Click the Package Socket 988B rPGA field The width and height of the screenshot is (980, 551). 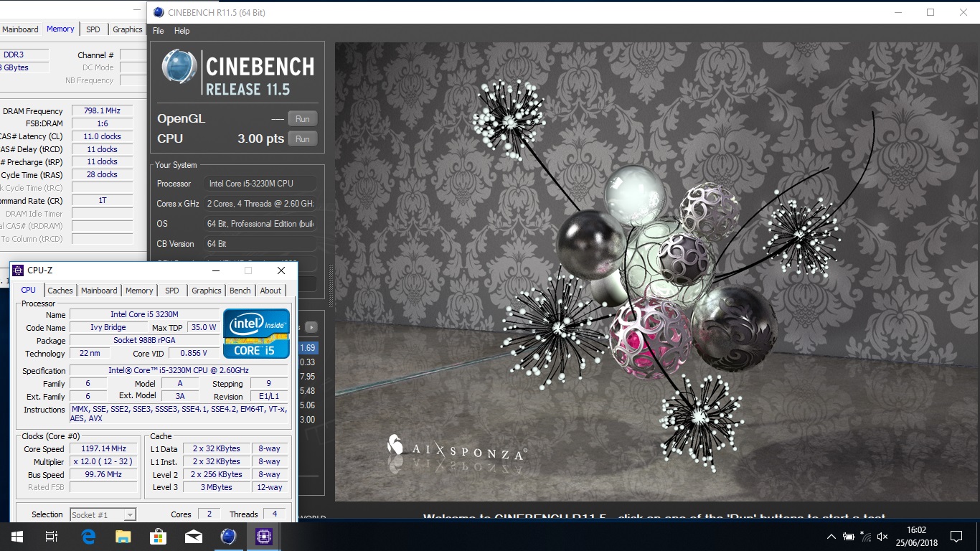144,340
